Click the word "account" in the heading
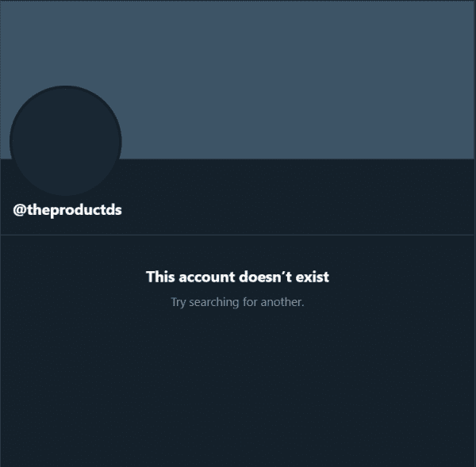Screen dimensions: 476x467 (x=207, y=278)
